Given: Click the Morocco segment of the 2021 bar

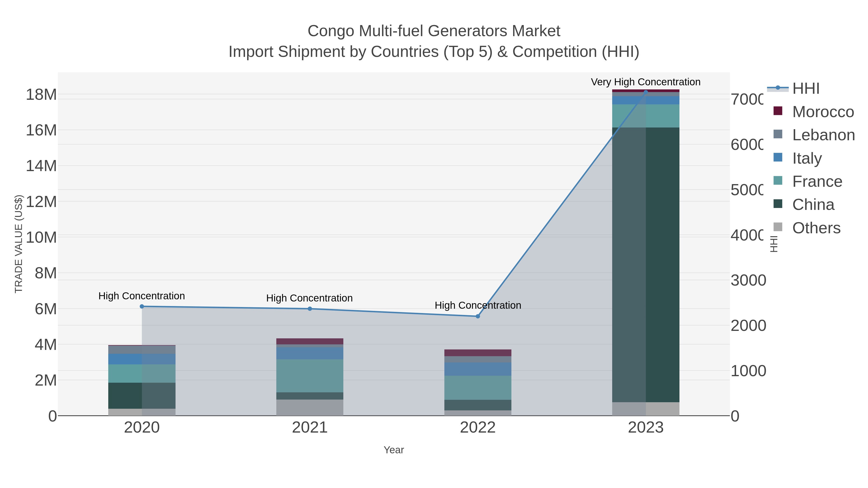Looking at the screenshot, I should tap(310, 341).
